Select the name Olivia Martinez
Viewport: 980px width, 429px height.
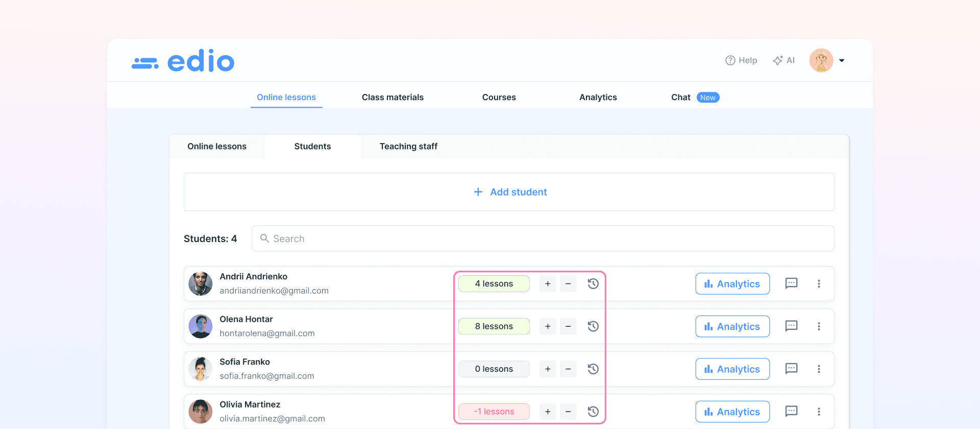pos(250,404)
